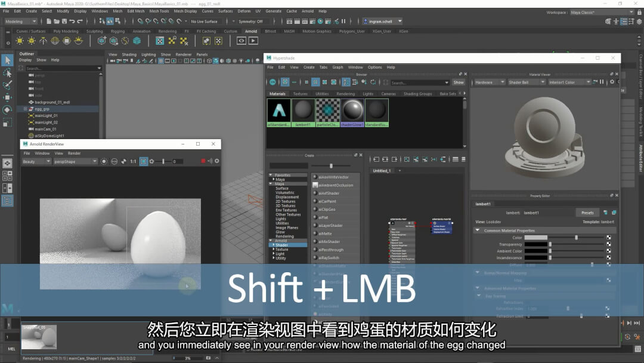Click Arnold Render play shelf icon
This screenshot has width=644, height=363.
(253, 41)
